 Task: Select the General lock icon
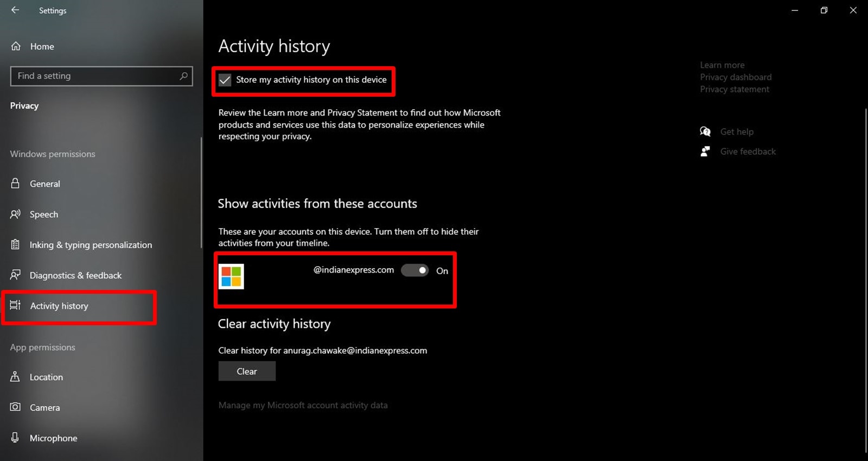click(15, 184)
